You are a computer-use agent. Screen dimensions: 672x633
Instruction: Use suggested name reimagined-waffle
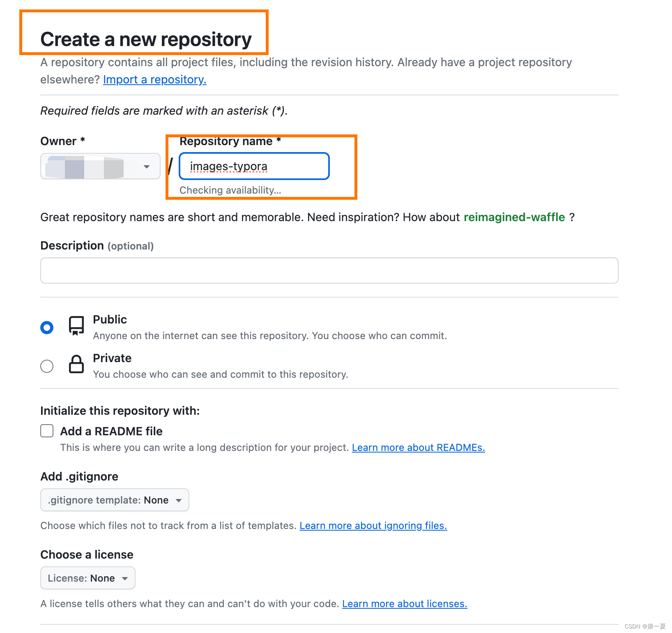pyautogui.click(x=514, y=217)
